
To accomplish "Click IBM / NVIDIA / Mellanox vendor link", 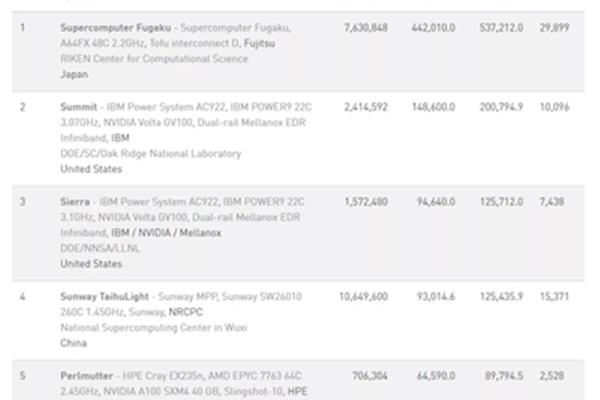I will [x=166, y=233].
